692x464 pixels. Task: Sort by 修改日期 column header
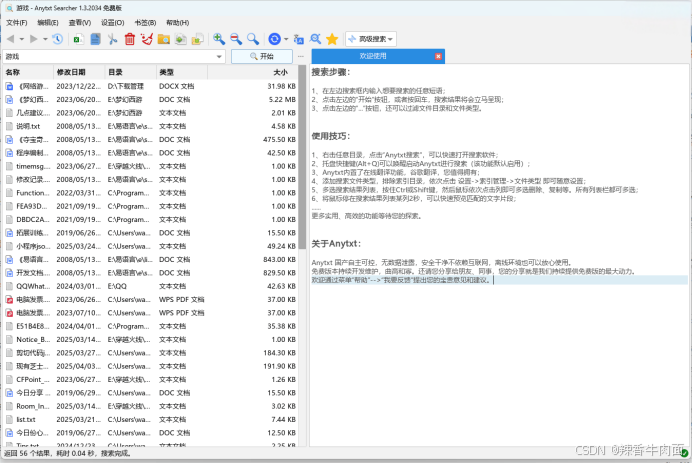coord(79,72)
